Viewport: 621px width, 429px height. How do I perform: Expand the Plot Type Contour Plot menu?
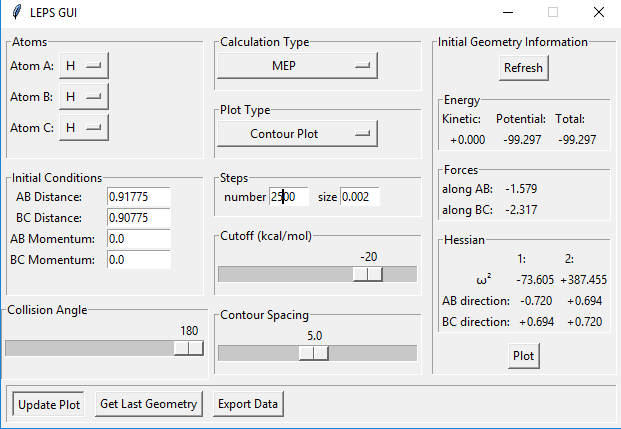click(296, 133)
